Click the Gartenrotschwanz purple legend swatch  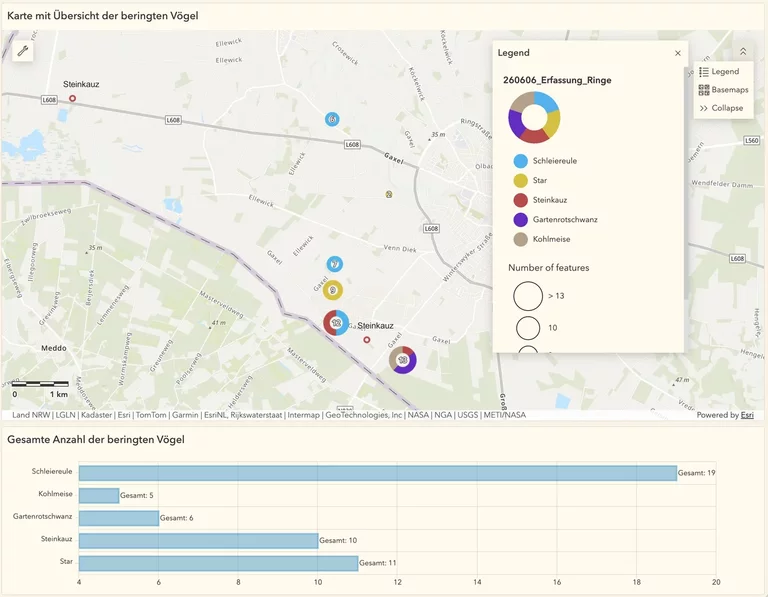(x=520, y=219)
